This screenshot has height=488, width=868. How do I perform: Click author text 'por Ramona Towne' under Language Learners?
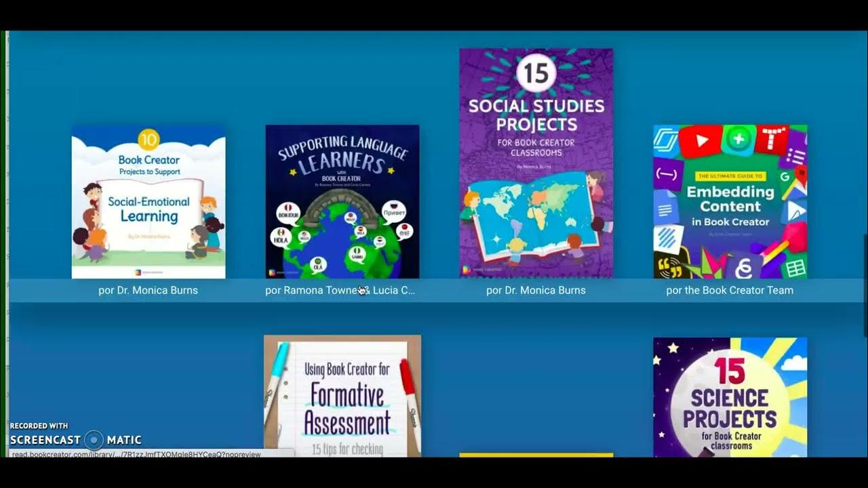340,290
